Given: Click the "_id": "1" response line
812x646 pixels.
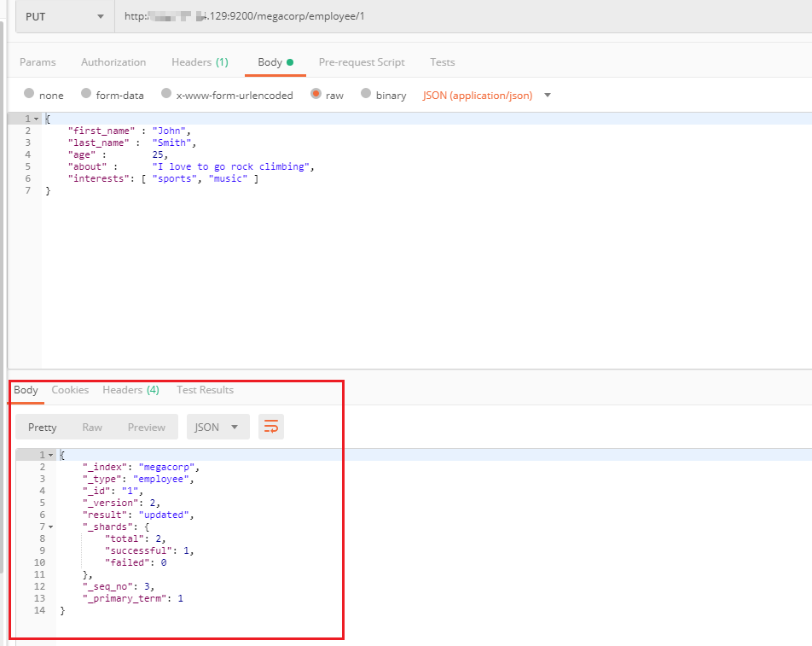Looking at the screenshot, I should pyautogui.click(x=113, y=491).
